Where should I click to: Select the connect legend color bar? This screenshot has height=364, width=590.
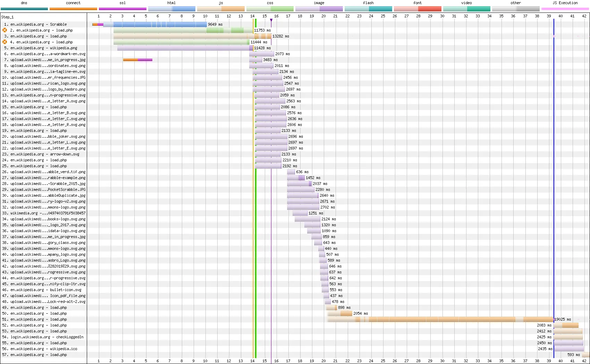coord(73,9)
